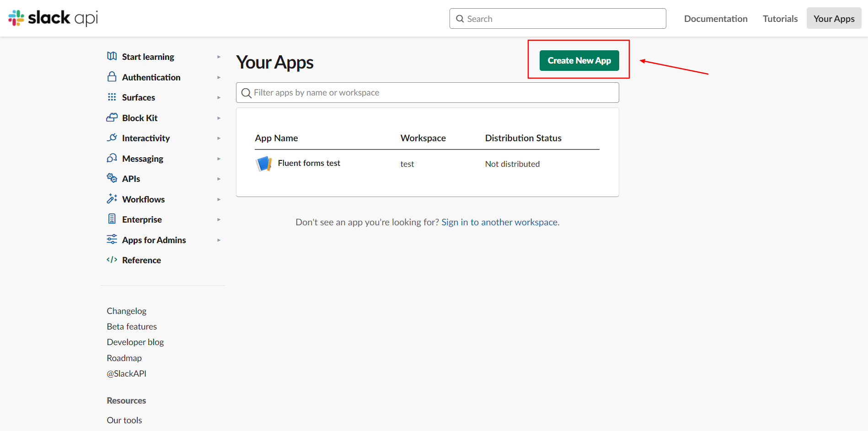
Task: Select the Enterprise building icon
Action: pos(112,218)
